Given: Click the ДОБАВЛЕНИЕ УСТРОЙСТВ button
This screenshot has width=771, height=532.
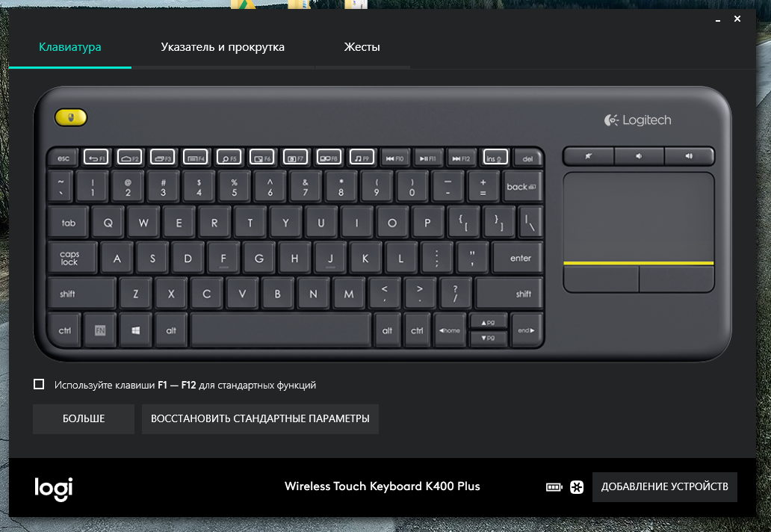Looking at the screenshot, I should (665, 486).
